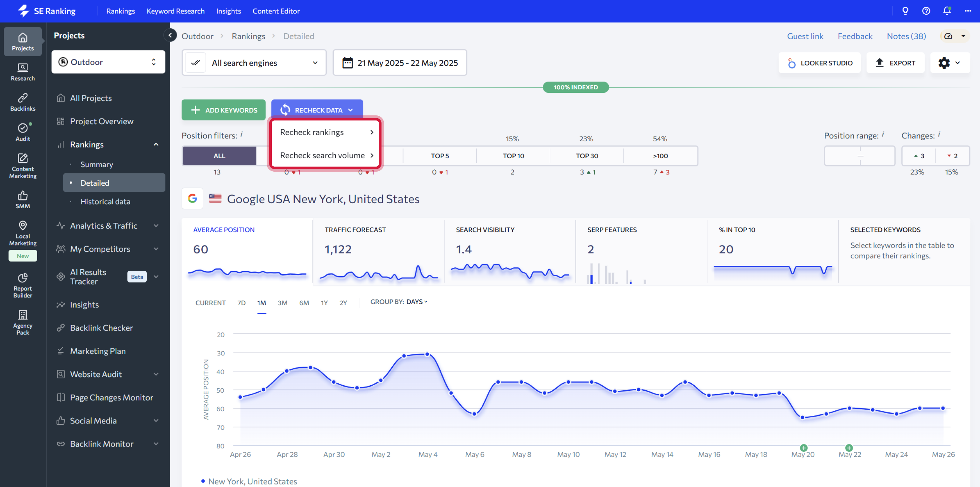This screenshot has height=487, width=980.
Task: Open the help question mark icon
Action: 926,11
